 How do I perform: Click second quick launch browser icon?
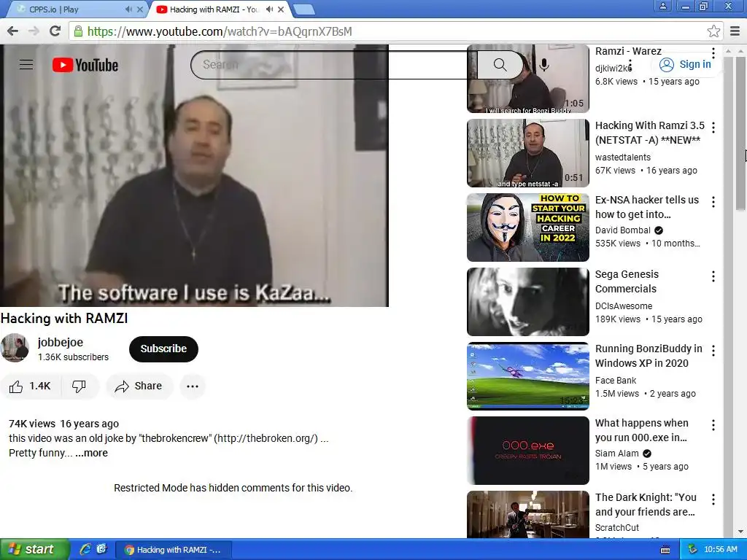coord(101,549)
